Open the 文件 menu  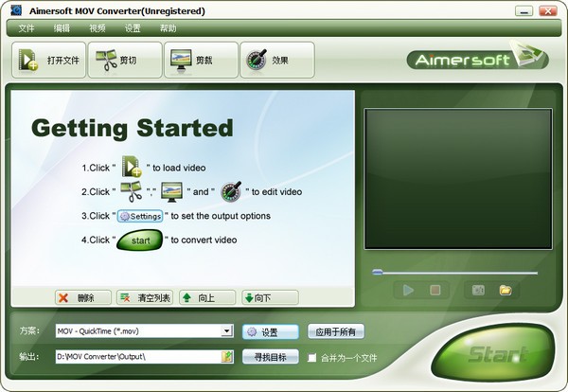tap(27, 28)
